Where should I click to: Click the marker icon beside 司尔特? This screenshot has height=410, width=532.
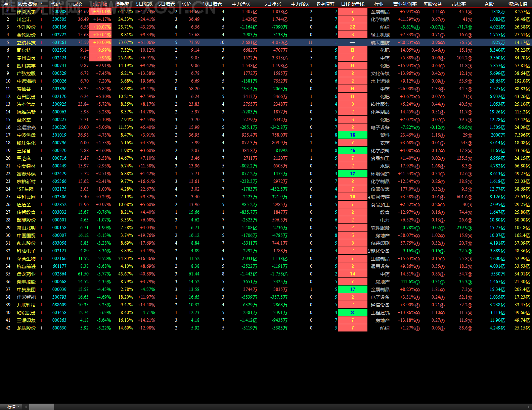tap(42, 50)
